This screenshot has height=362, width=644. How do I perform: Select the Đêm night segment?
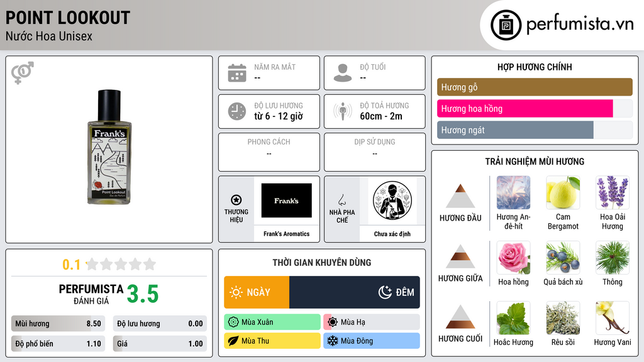tap(355, 292)
